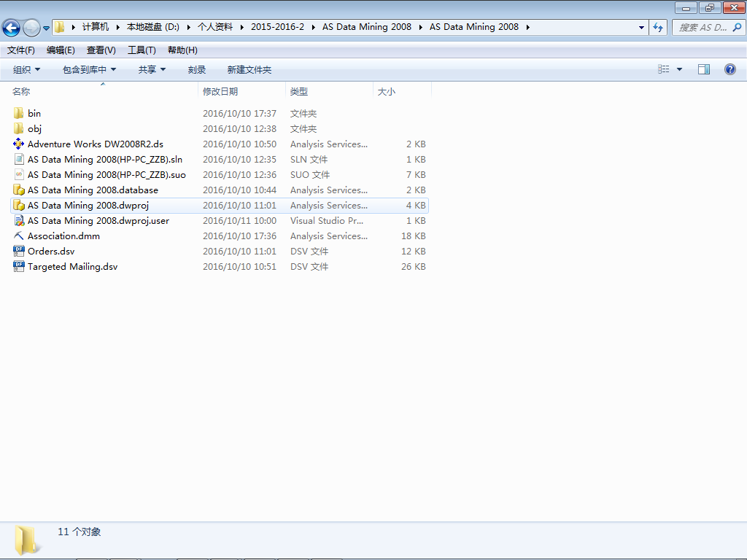Viewport: 747px width, 560px height.
Task: Open the address bar history dropdown
Action: tap(641, 28)
